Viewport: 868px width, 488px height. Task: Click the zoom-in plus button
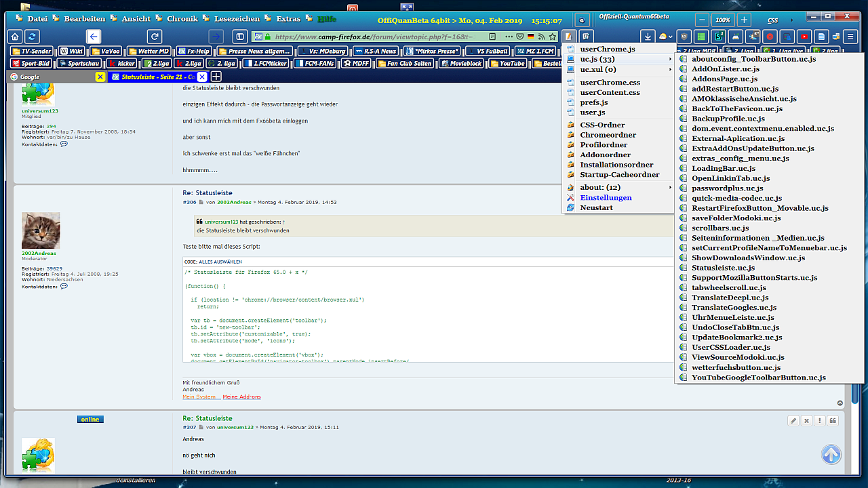tap(744, 20)
